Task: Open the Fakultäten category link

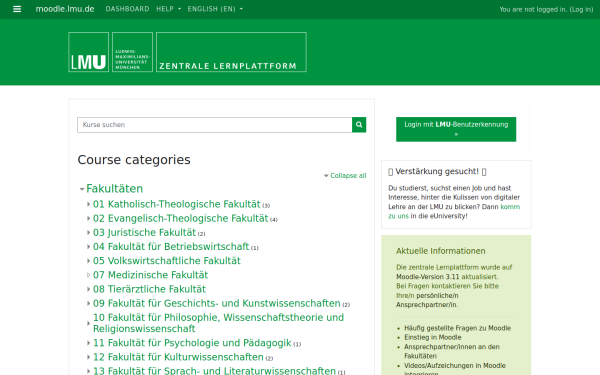Action: point(114,189)
